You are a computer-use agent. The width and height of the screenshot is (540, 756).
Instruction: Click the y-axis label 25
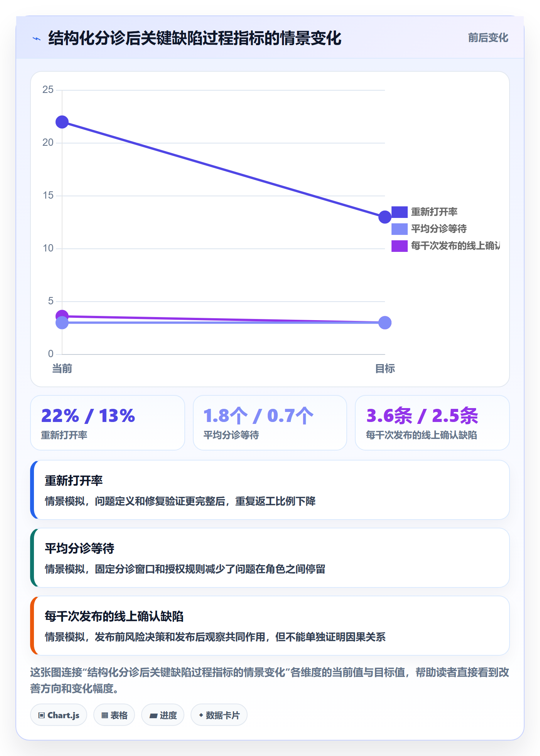pos(48,90)
